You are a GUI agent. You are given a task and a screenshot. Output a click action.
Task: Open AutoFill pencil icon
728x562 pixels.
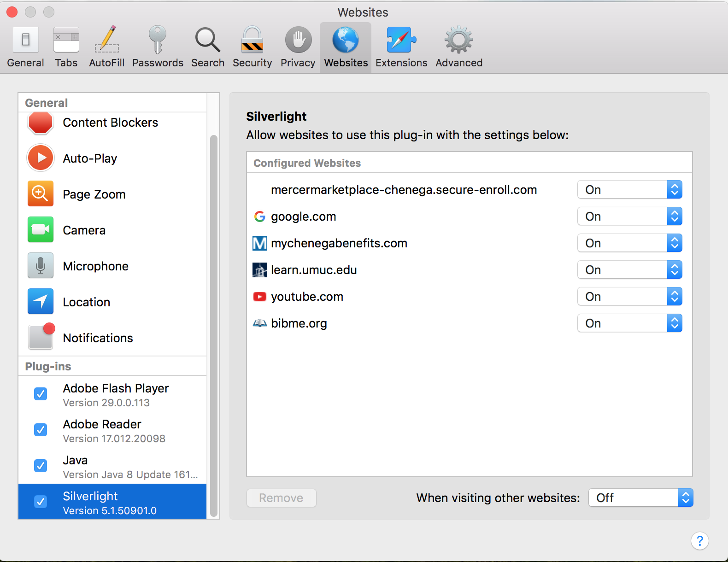click(107, 40)
